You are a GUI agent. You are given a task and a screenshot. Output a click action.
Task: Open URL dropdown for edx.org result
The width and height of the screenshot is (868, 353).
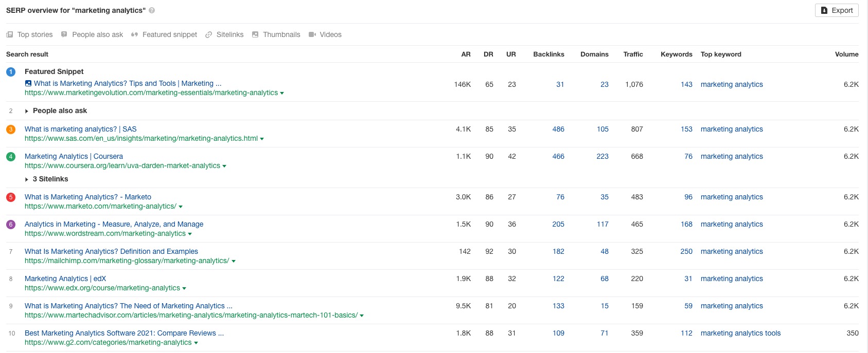coord(184,288)
